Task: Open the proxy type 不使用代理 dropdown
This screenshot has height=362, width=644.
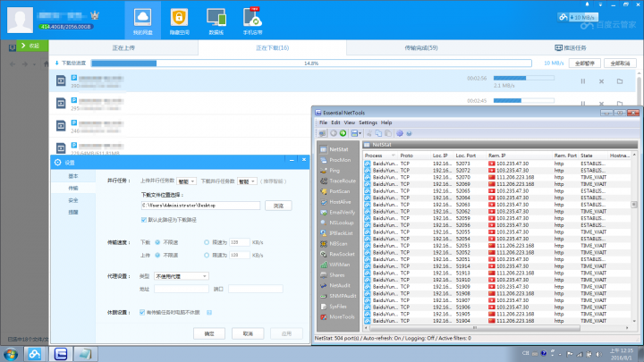Action: 182,277
